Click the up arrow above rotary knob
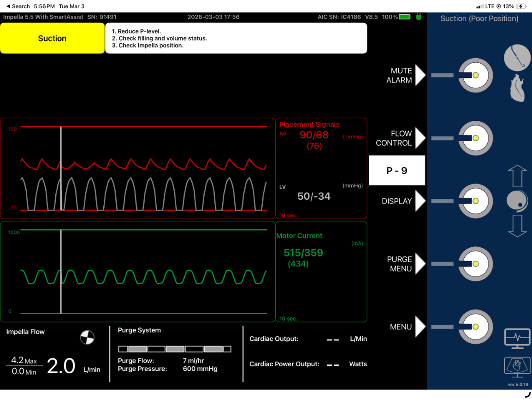The width and height of the screenshot is (532, 399). (517, 176)
